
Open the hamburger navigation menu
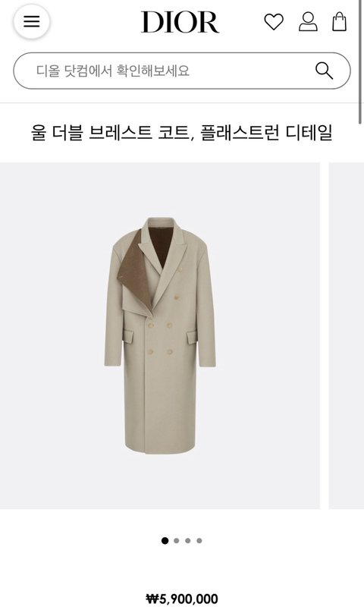click(32, 21)
